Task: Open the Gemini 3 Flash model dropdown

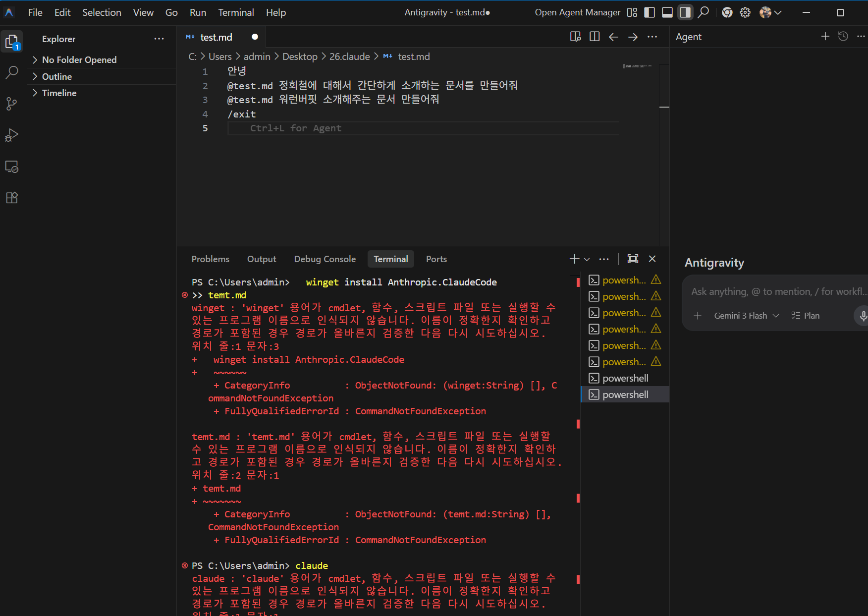Action: 747,316
